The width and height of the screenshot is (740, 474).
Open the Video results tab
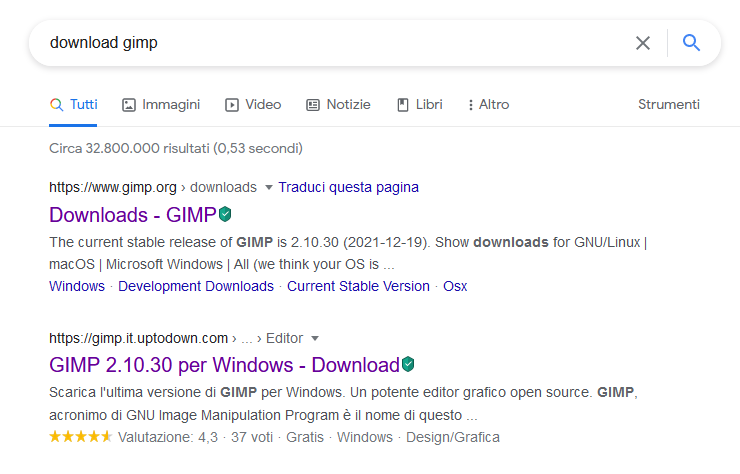coord(253,104)
